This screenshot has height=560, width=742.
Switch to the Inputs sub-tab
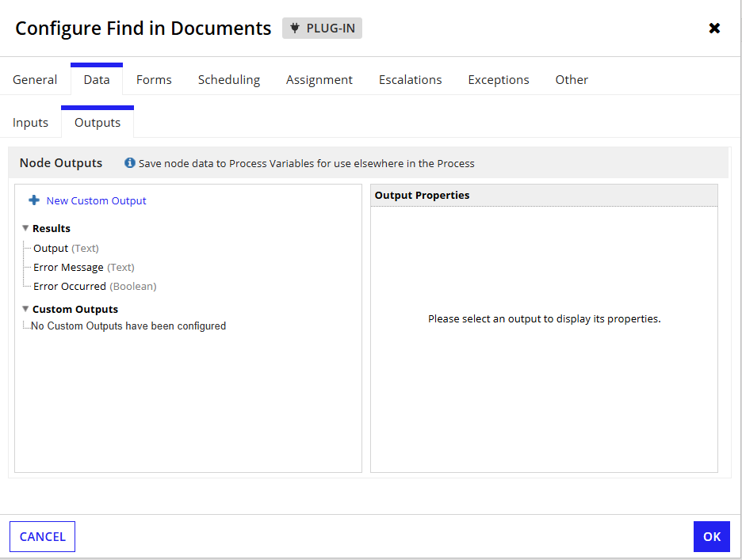30,123
